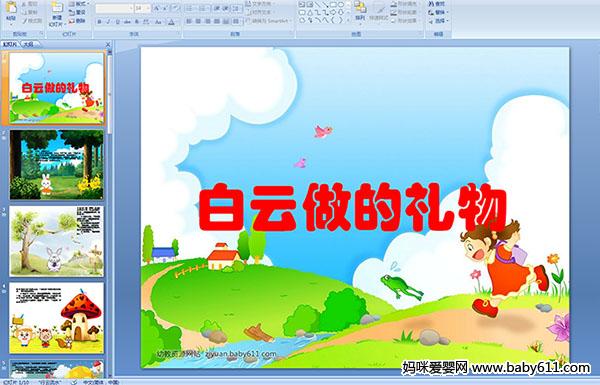Apply center text alignment

click(x=198, y=21)
